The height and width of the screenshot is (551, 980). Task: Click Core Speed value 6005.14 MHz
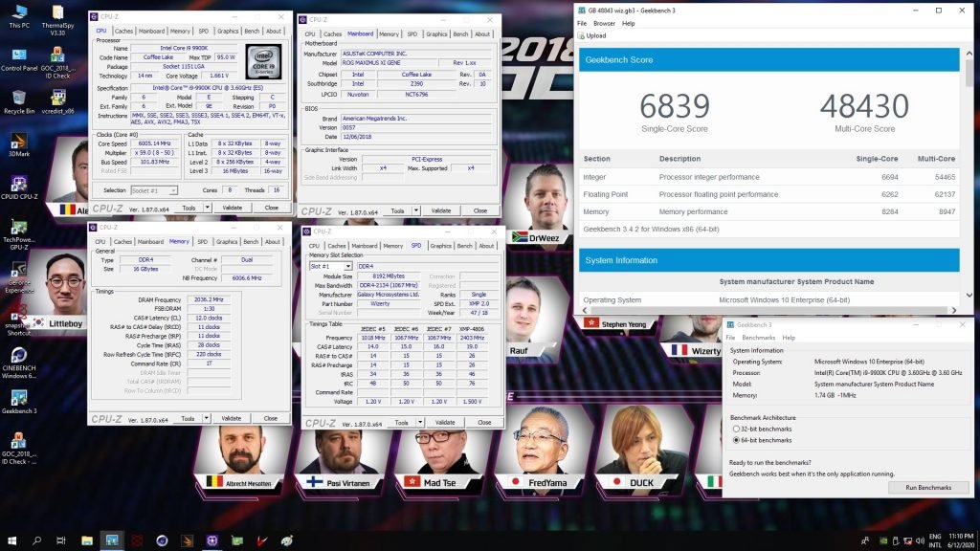click(x=153, y=143)
